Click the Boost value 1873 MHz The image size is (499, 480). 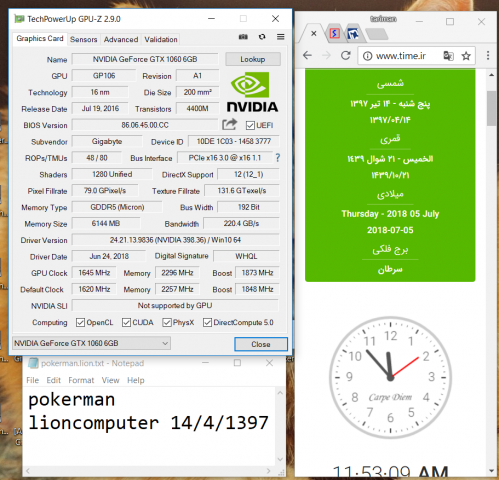[x=257, y=273]
